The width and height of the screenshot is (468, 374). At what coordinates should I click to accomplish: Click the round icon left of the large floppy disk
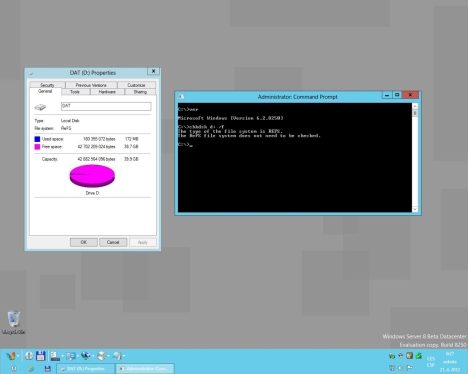click(x=29, y=356)
